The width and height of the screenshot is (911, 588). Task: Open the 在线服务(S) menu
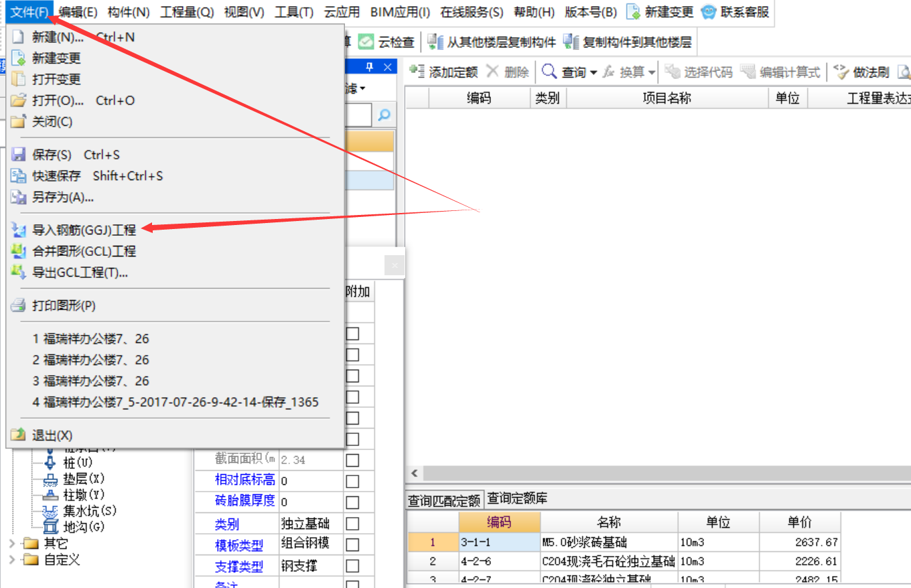click(472, 12)
